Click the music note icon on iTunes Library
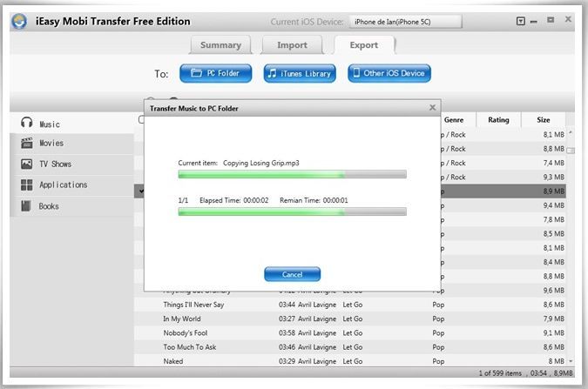Viewport: 588px width, 389px height. [272, 73]
